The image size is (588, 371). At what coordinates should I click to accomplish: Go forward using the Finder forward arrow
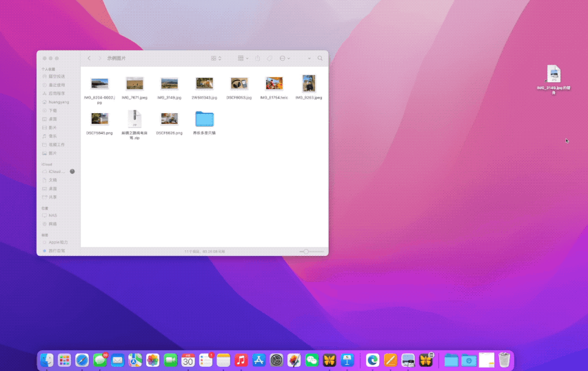pyautogui.click(x=99, y=58)
